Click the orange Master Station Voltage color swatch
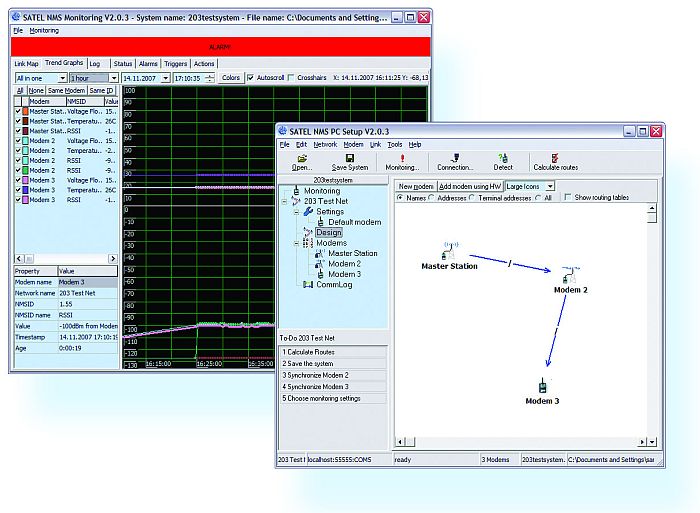Screen dimensions: 700x513 [23, 112]
